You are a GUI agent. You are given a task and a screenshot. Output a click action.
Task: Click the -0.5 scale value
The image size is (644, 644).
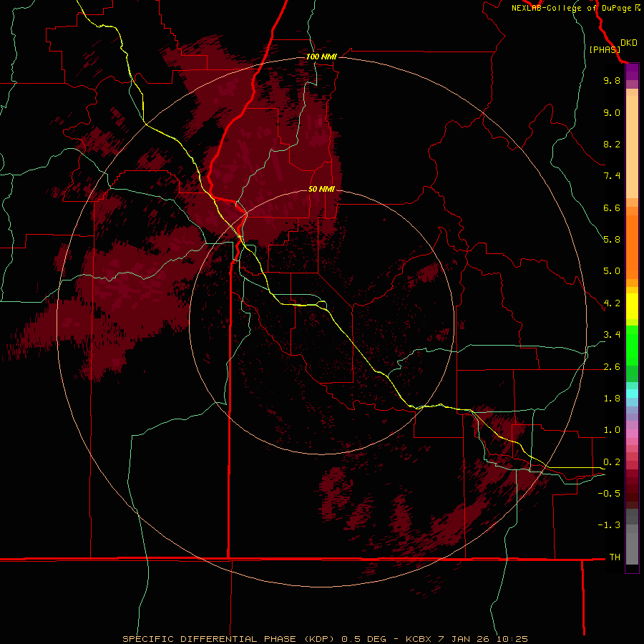[609, 494]
